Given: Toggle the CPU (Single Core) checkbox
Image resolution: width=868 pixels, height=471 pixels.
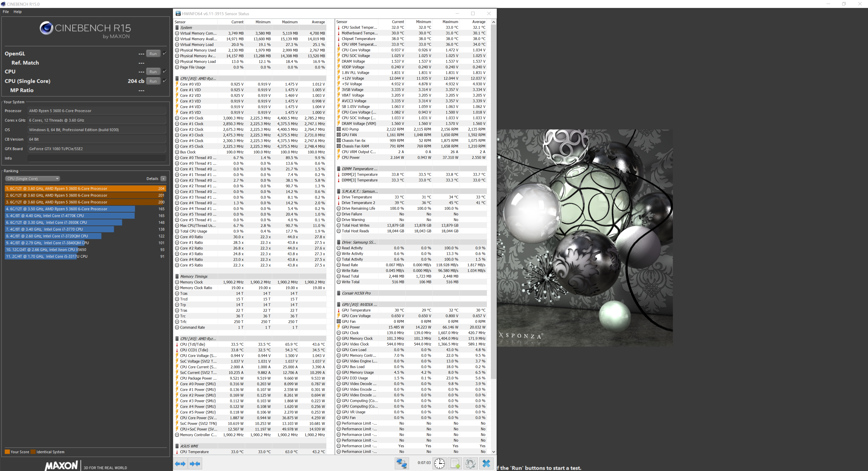Looking at the screenshot, I should coord(165,81).
